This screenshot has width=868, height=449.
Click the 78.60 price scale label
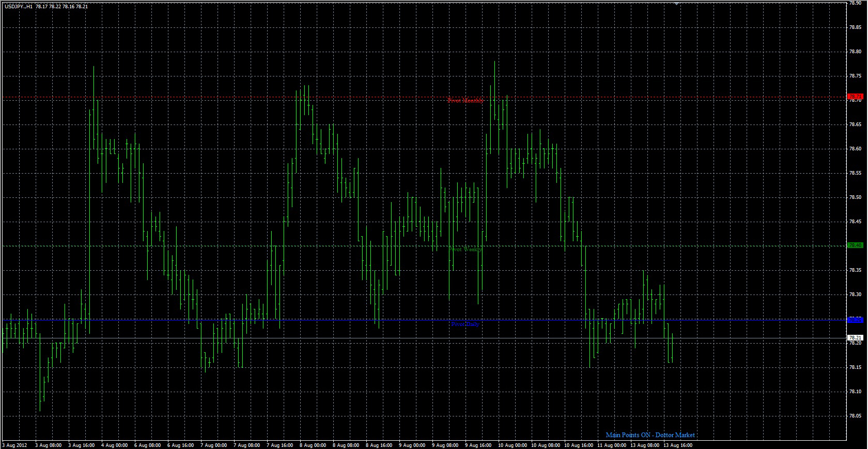point(855,149)
